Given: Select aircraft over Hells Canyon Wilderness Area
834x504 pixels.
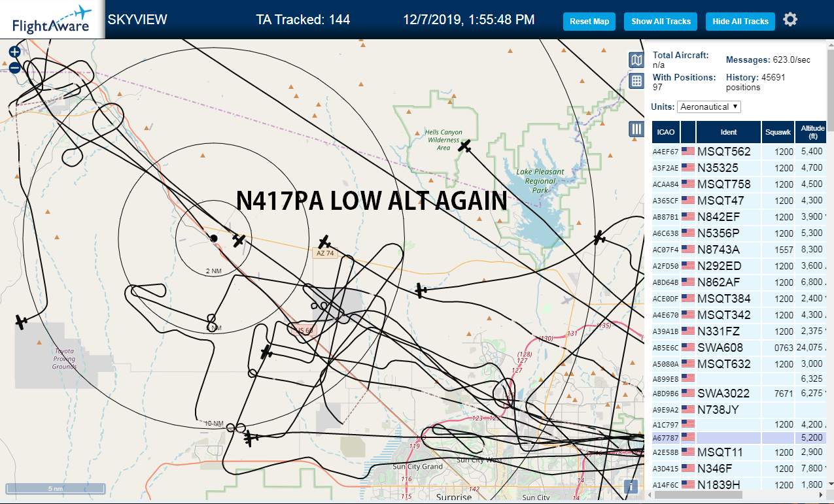Looking at the screenshot, I should point(464,146).
